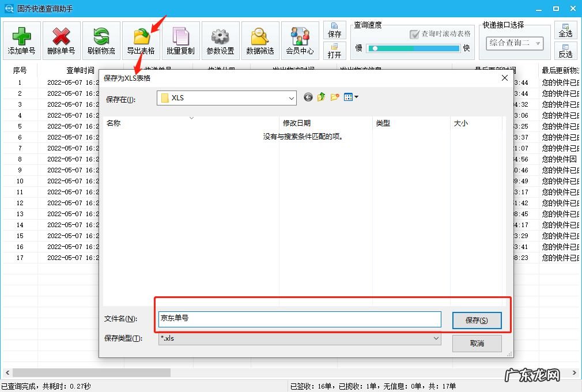582x392 pixels.
Task: Open the 会员中心 member center
Action: (299, 40)
